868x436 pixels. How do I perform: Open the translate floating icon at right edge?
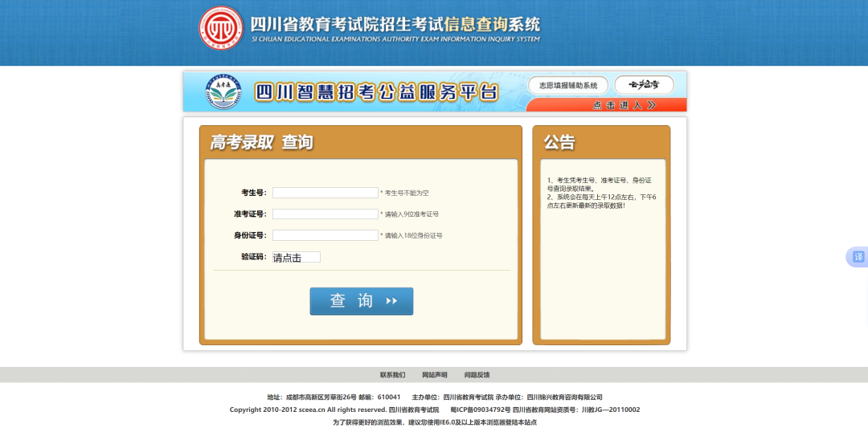click(x=858, y=257)
